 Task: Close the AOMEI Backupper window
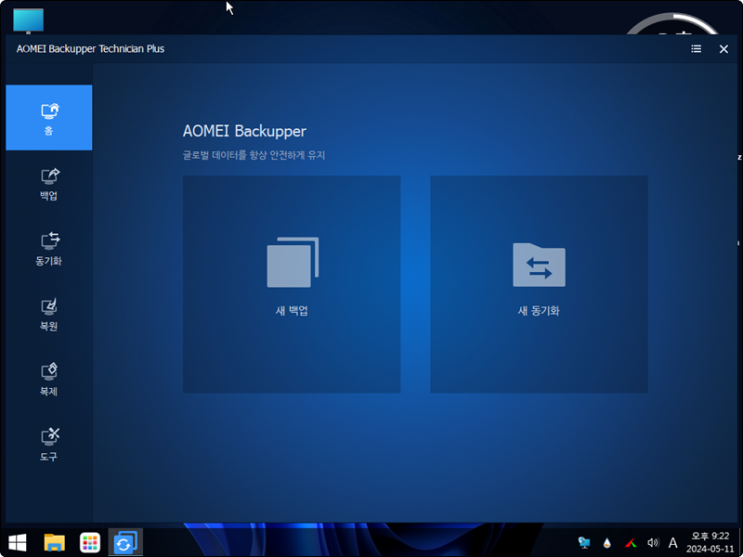coord(724,49)
